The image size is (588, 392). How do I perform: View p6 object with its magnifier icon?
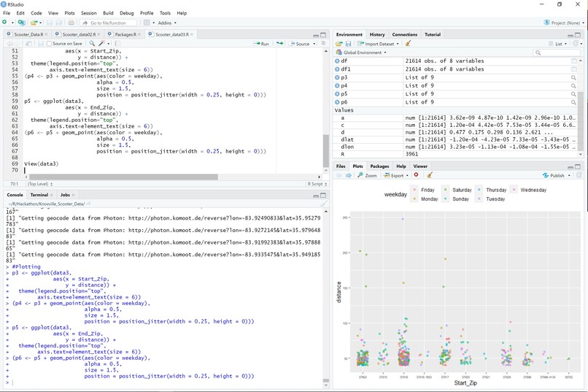coord(573,102)
